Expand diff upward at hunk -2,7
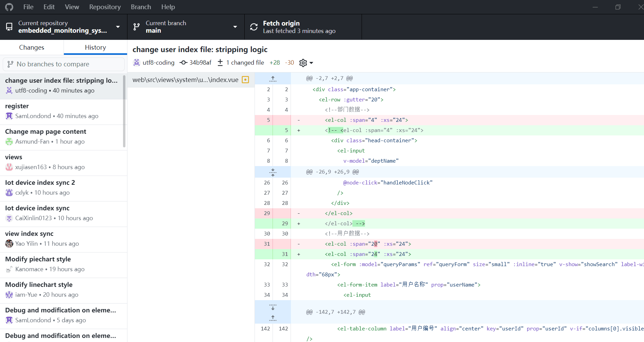644x342 pixels. 273,79
